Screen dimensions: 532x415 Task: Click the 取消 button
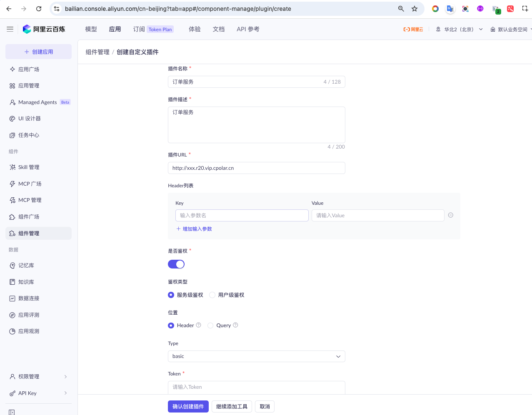pos(265,407)
